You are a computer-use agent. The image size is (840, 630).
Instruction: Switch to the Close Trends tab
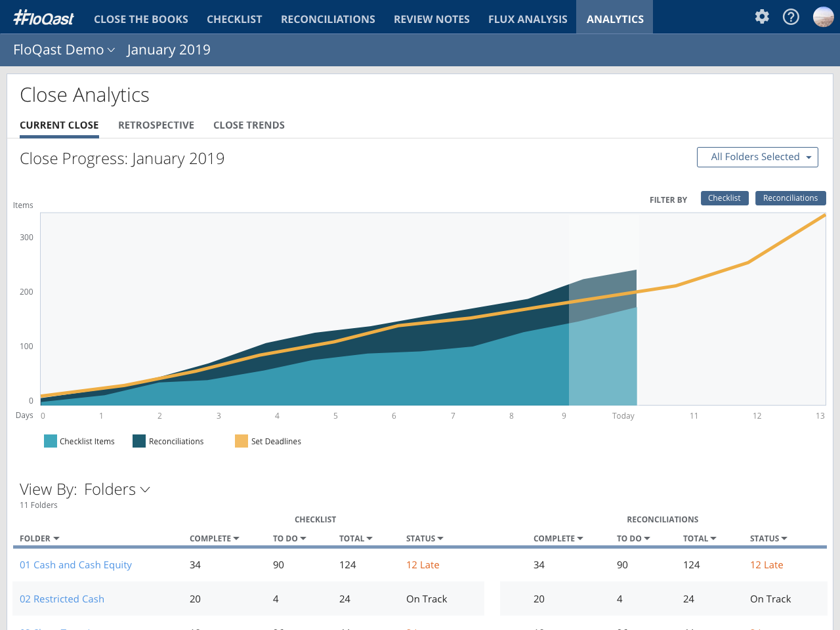249,125
